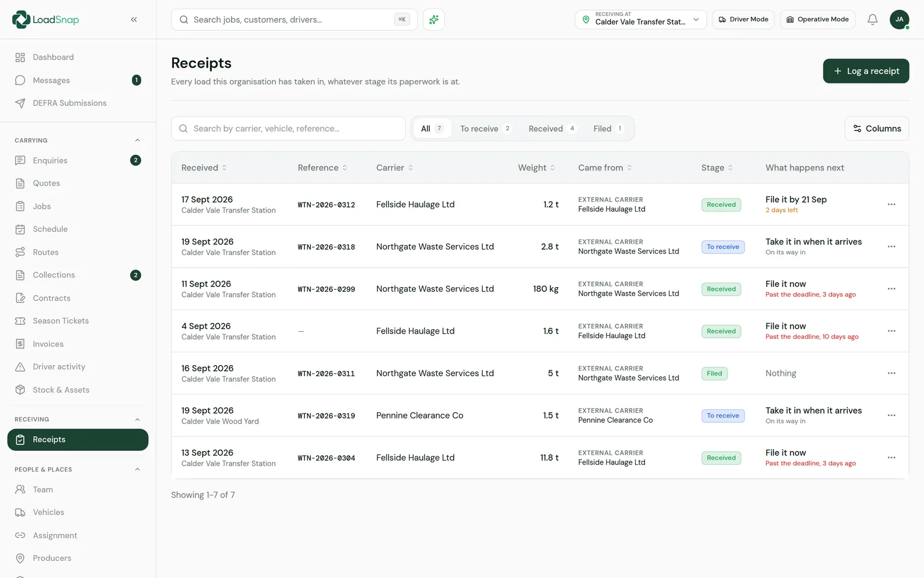Image resolution: width=924 pixels, height=578 pixels.
Task: Open Season Tickets page
Action: pyautogui.click(x=78, y=321)
